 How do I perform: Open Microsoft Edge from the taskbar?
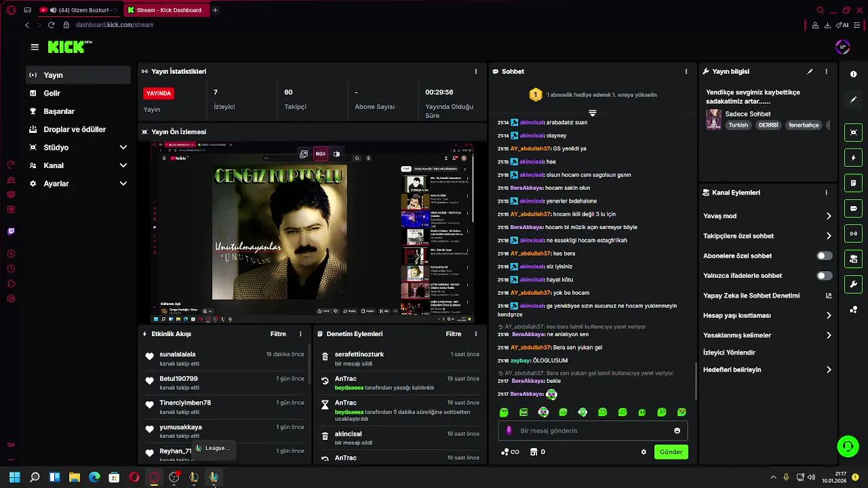coord(94,477)
